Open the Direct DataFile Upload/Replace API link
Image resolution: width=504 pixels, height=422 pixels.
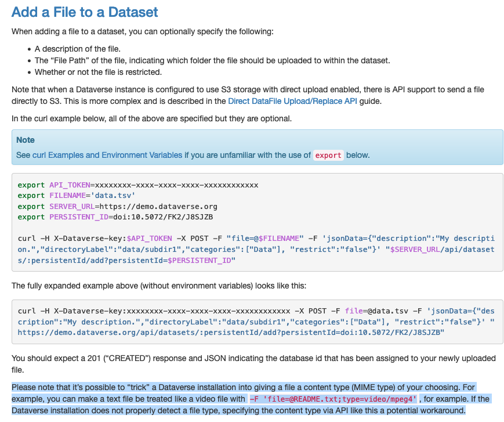292,101
